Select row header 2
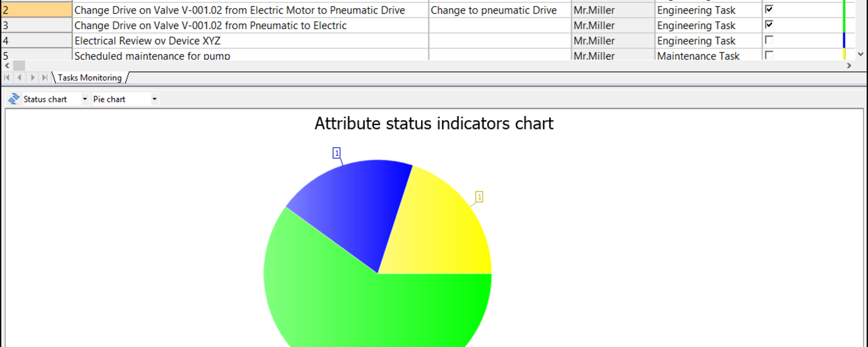This screenshot has width=868, height=347. [x=36, y=10]
